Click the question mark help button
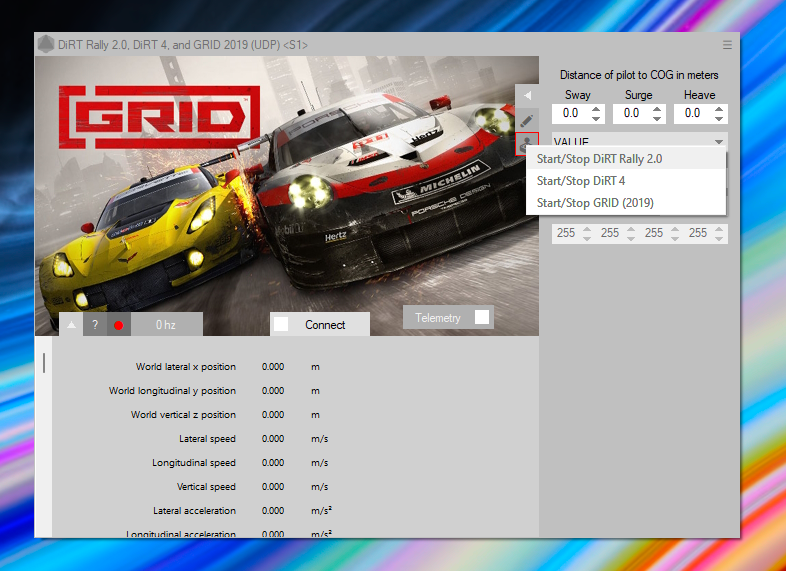This screenshot has width=786, height=571. [x=95, y=325]
